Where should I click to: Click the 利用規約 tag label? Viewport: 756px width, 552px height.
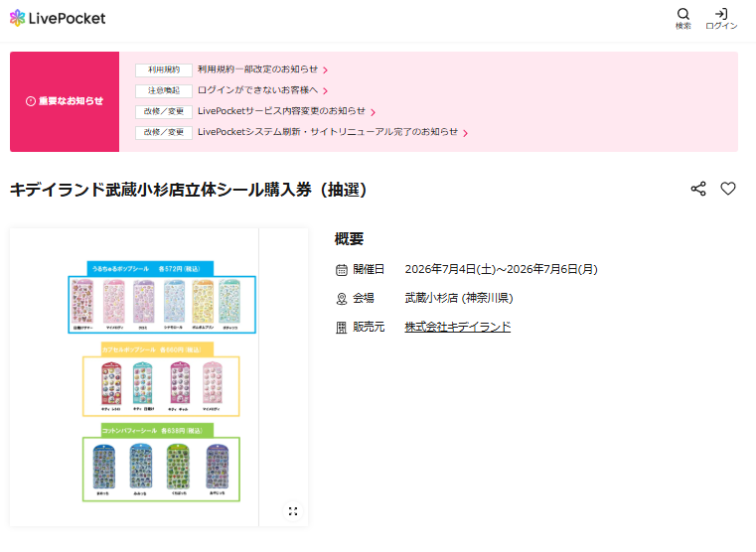click(164, 69)
